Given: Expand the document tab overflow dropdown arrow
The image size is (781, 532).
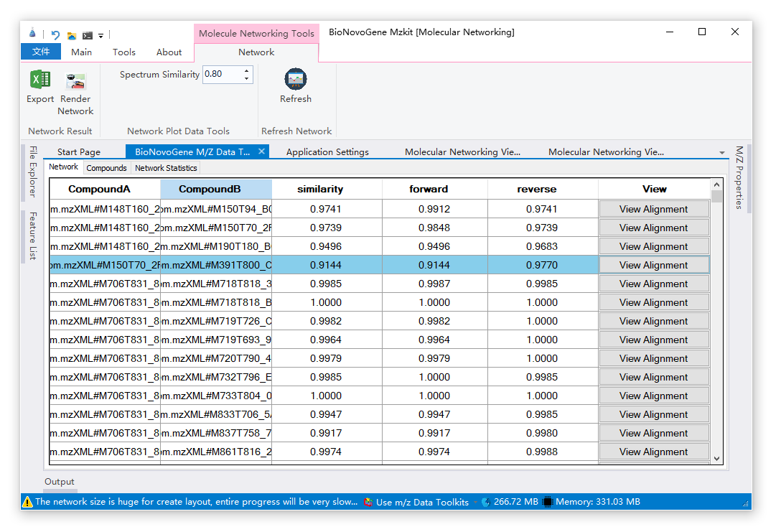Looking at the screenshot, I should click(x=721, y=153).
